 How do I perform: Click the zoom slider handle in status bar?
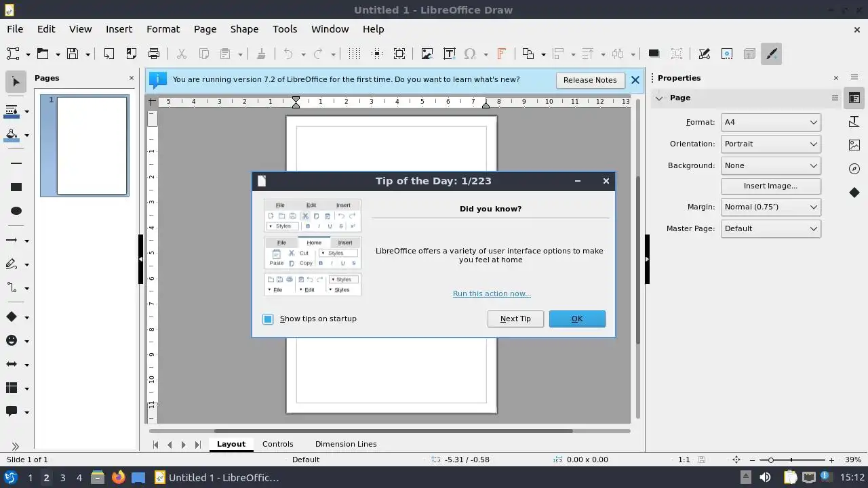tap(771, 460)
